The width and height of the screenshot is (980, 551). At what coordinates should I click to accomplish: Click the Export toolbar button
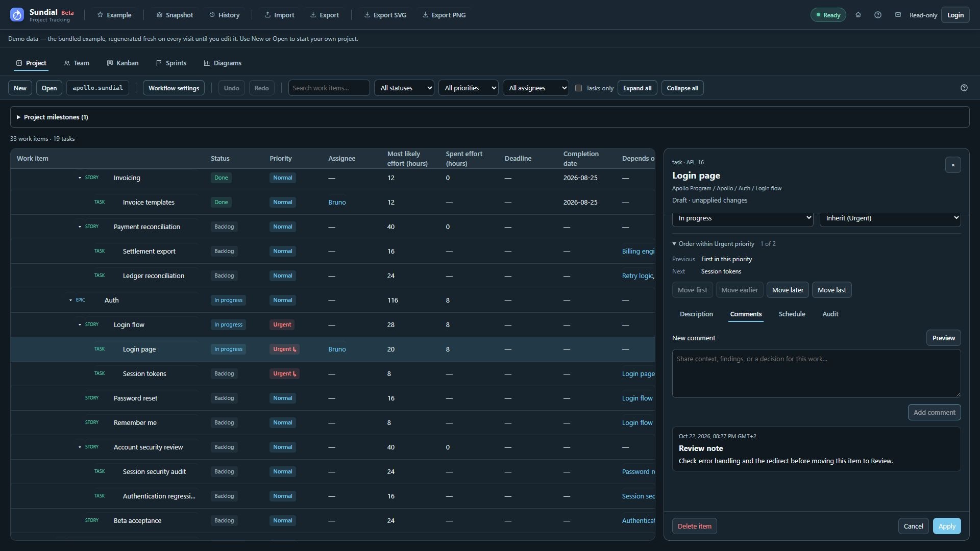click(325, 15)
